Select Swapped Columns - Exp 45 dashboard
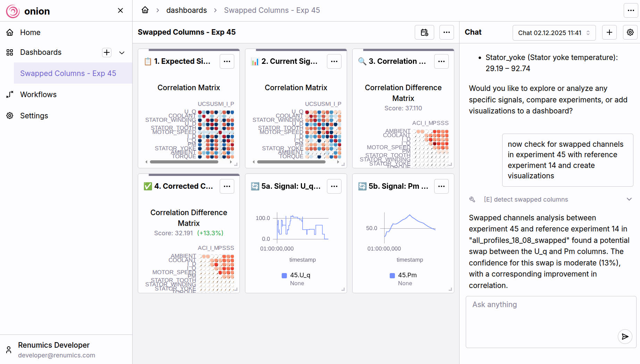The height and width of the screenshot is (364, 640). coord(68,73)
